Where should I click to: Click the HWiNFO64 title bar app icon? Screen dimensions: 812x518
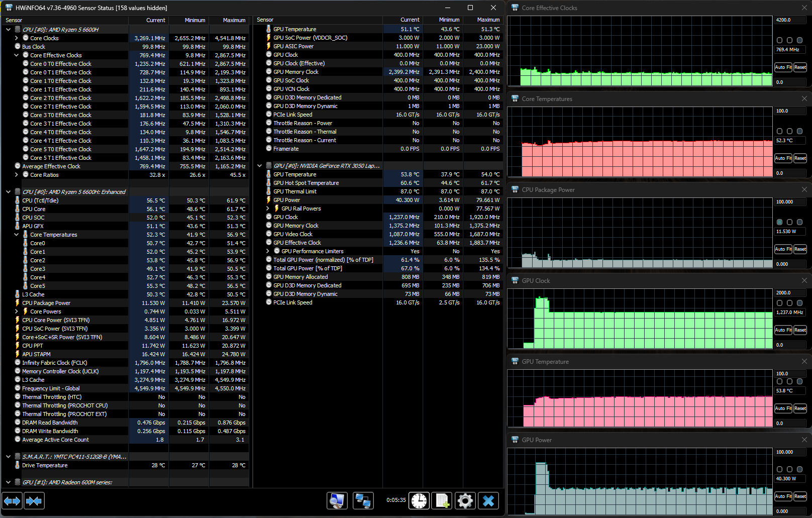9,8
